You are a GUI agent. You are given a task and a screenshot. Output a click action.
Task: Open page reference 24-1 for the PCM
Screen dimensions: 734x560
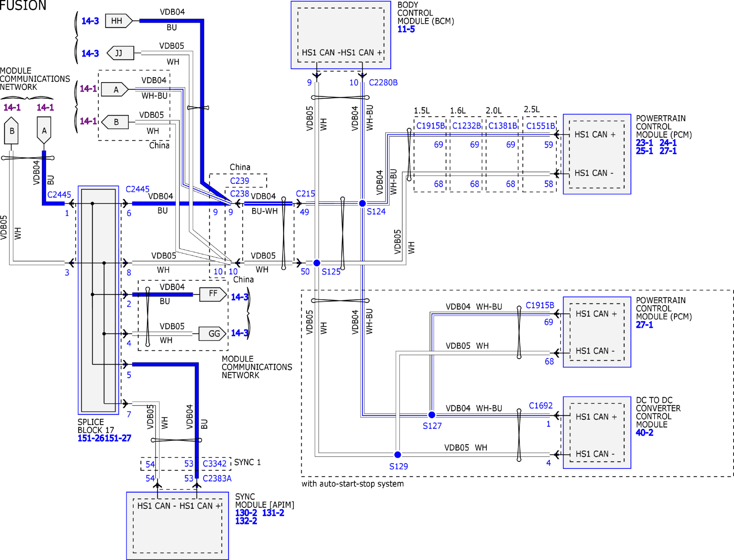coord(668,143)
